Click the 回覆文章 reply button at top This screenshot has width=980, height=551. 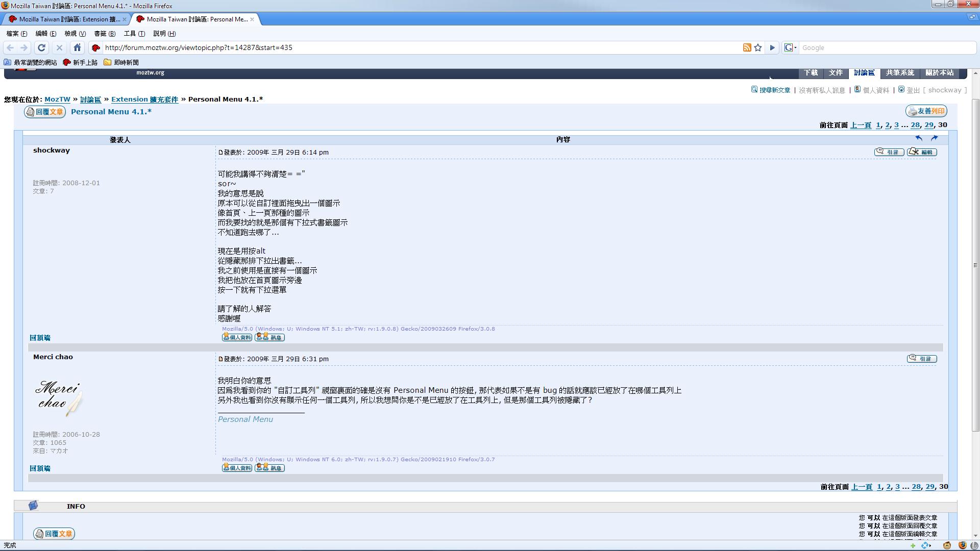[x=45, y=112]
